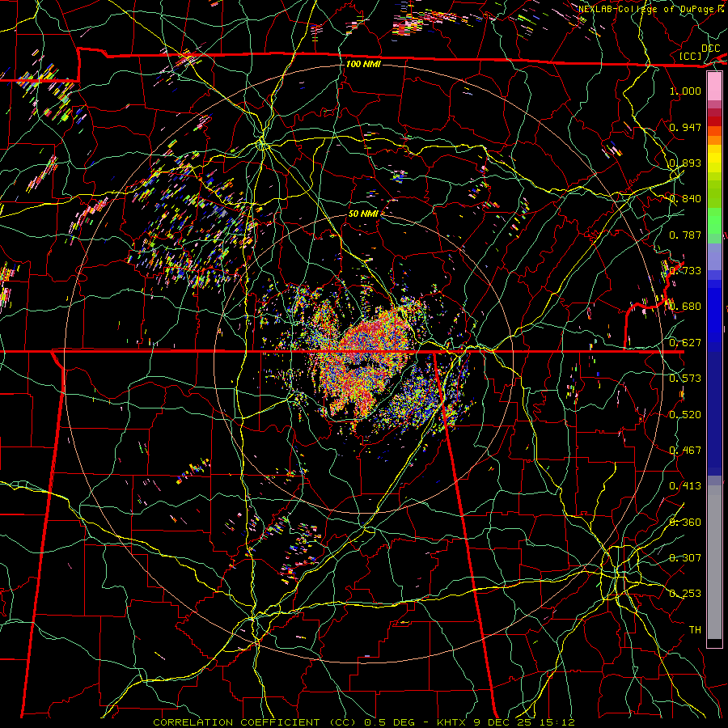728x728 pixels.
Task: Click the 0.253 scale value
Action: [685, 594]
